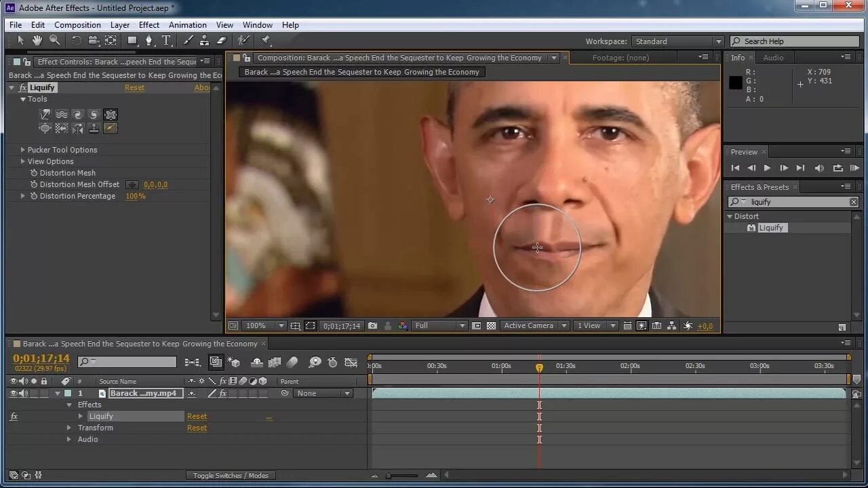Play the preview
868x488 pixels.
[767, 168]
